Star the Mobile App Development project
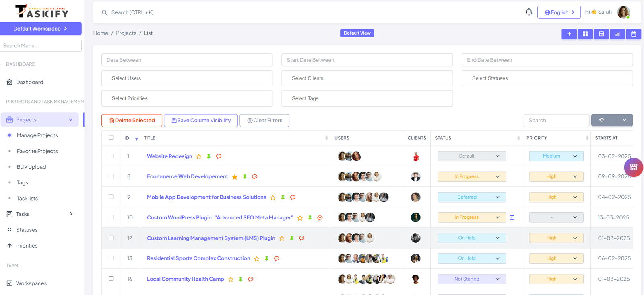This screenshot has width=644, height=295. click(273, 197)
